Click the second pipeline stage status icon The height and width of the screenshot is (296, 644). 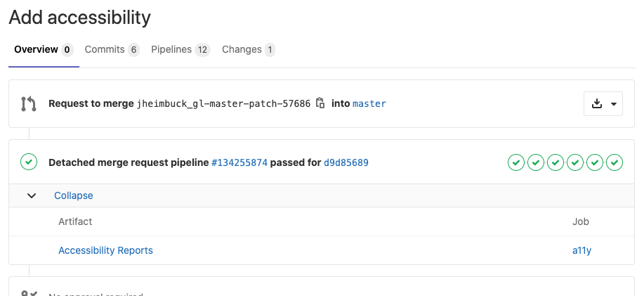pos(536,162)
